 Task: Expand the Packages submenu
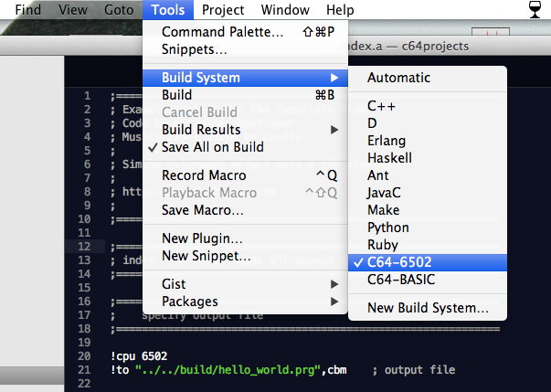pyautogui.click(x=245, y=302)
